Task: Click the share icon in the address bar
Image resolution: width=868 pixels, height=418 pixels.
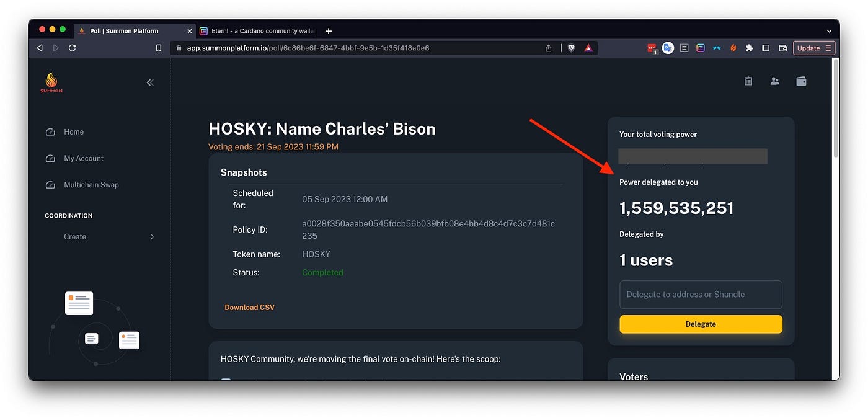Action: 549,48
